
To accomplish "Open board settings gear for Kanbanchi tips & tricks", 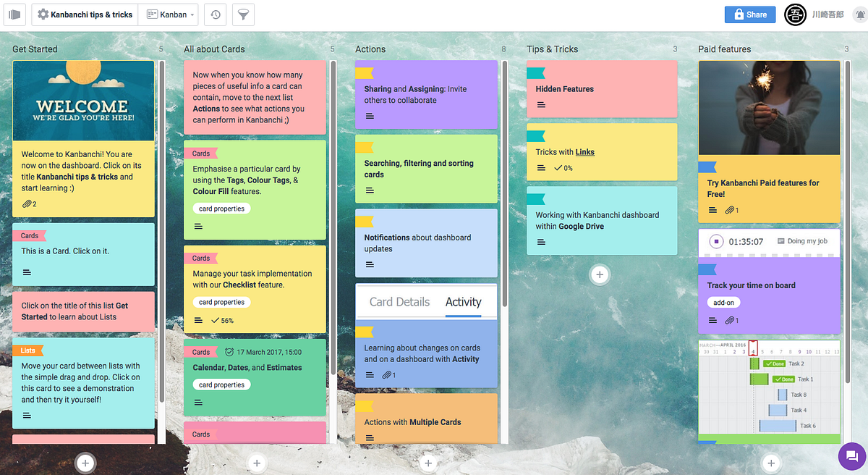I will point(43,14).
